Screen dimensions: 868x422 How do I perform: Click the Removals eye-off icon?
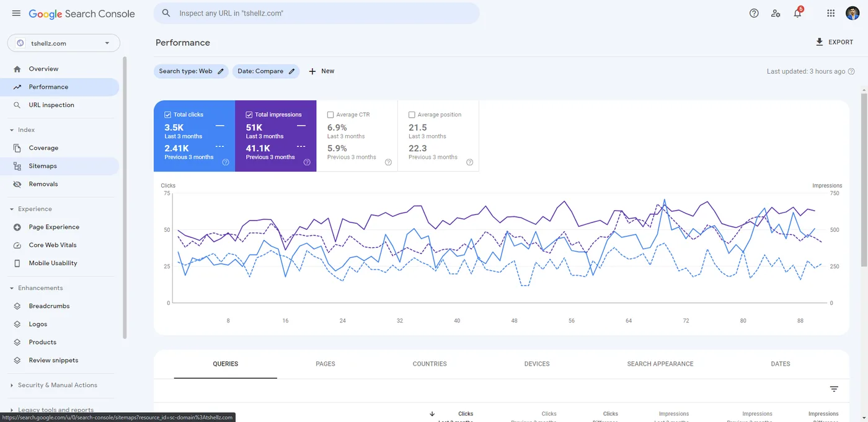click(17, 184)
